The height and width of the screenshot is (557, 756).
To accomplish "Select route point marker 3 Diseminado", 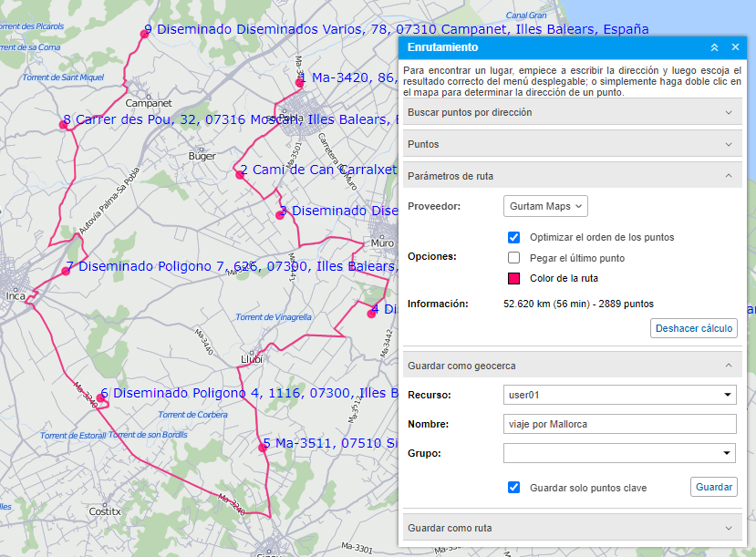I will click(x=280, y=215).
